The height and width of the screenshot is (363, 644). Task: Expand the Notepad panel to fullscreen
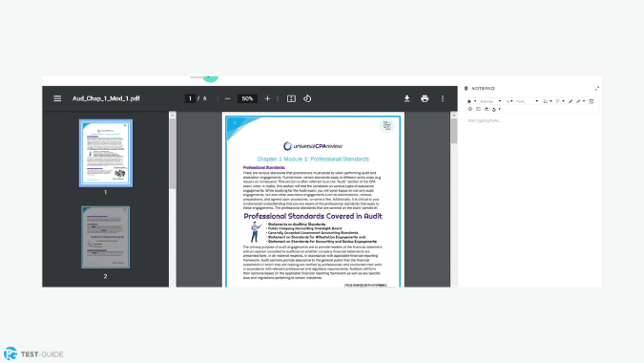[x=596, y=89]
